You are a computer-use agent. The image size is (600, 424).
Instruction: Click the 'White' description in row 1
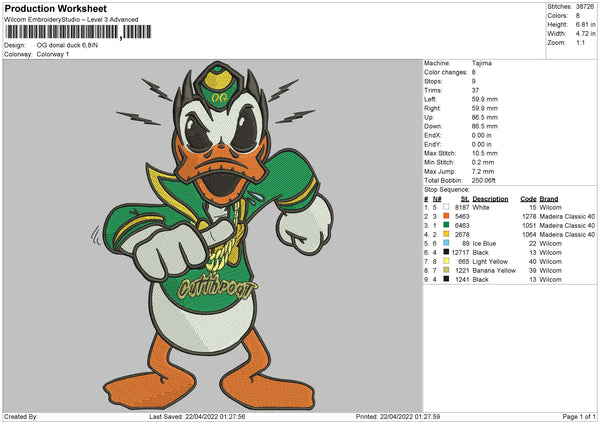pyautogui.click(x=481, y=207)
